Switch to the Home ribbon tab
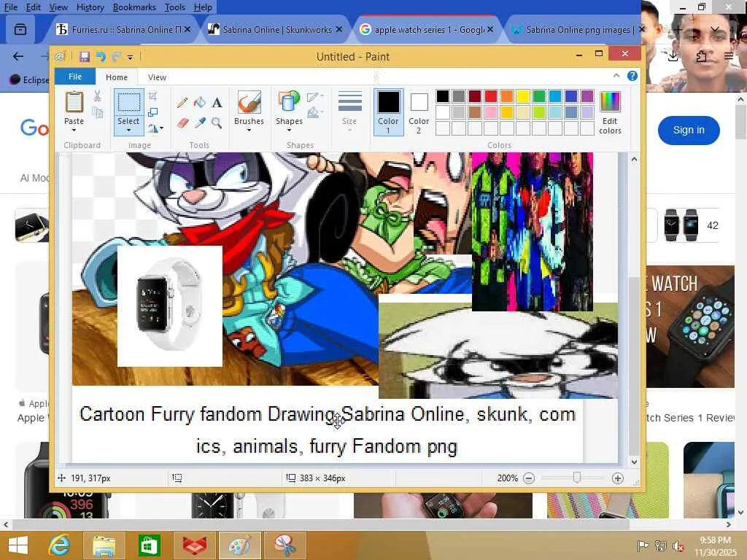747x560 pixels. coord(117,77)
